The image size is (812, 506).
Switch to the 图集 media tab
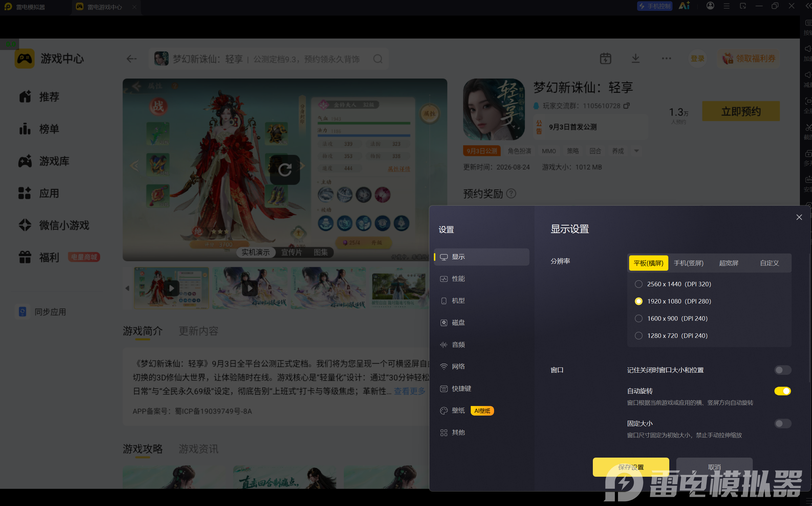(321, 252)
